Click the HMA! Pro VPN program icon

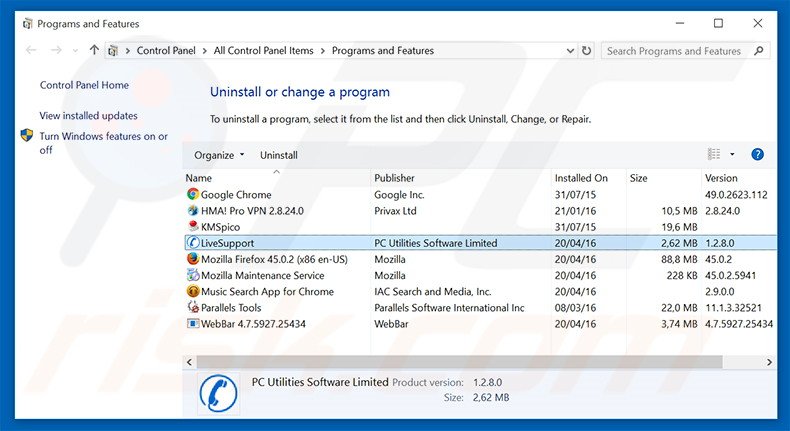[x=192, y=210]
